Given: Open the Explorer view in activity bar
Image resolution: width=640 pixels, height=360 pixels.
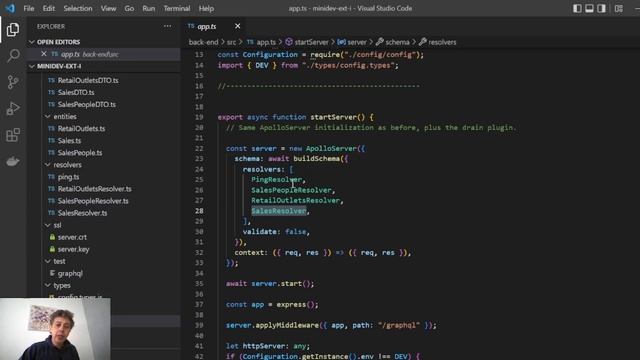Looking at the screenshot, I should (13, 30).
